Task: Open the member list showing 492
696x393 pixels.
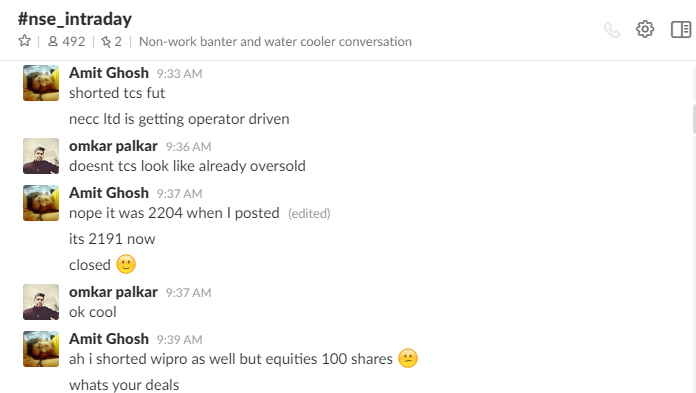Action: 66,41
